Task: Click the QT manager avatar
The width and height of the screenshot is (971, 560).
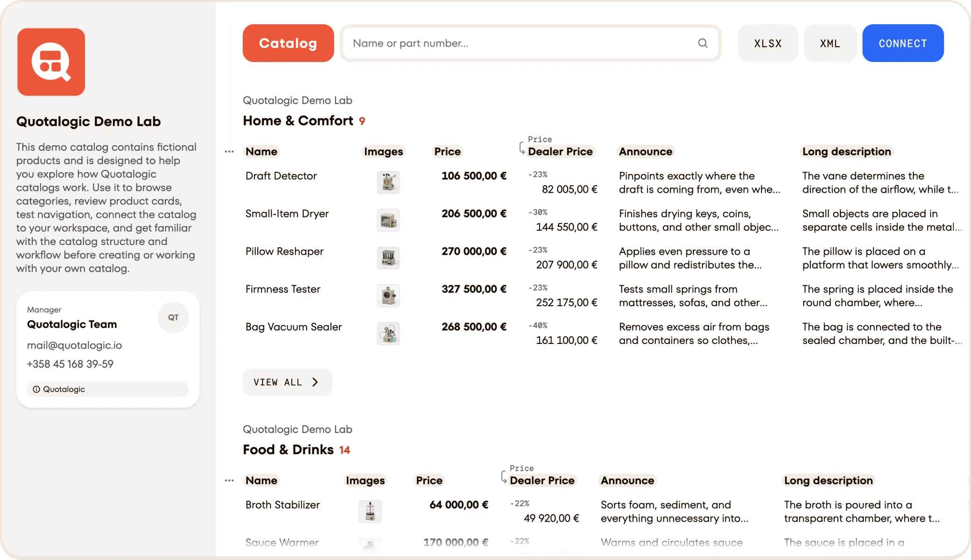Action: coord(173,317)
